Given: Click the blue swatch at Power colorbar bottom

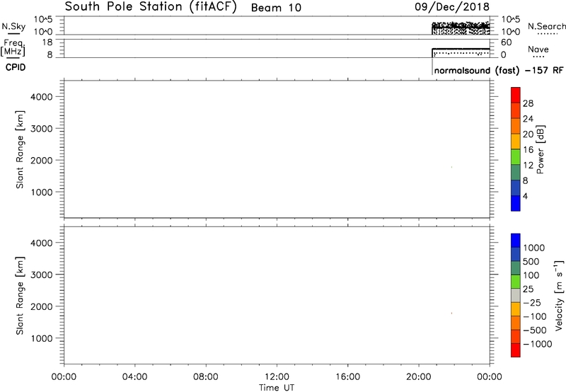Looking at the screenshot, I should pyautogui.click(x=516, y=203).
